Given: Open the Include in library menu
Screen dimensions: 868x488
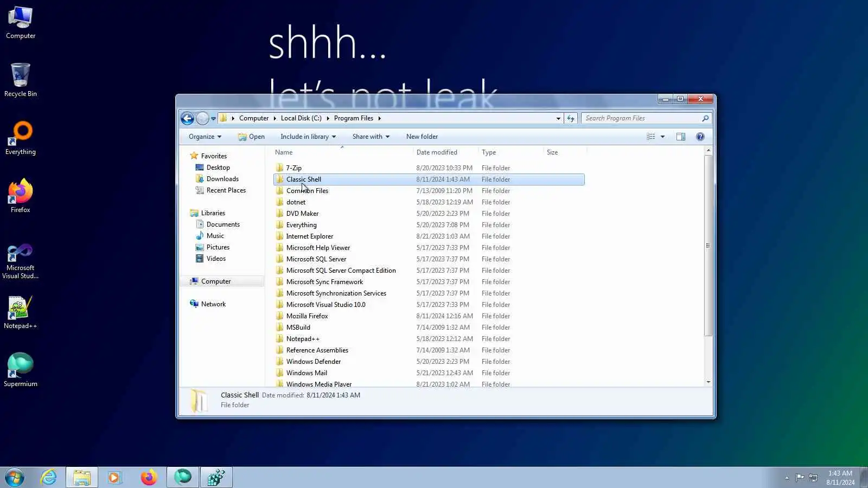Looking at the screenshot, I should [x=308, y=137].
